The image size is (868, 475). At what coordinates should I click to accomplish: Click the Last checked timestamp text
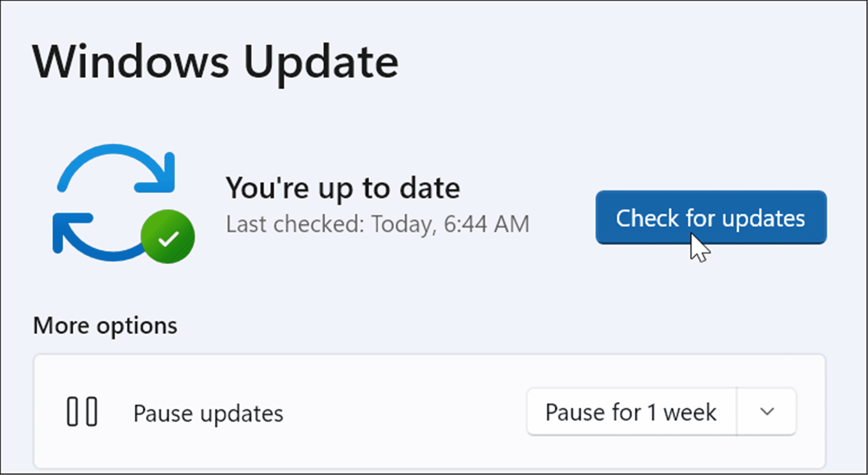[x=378, y=224]
